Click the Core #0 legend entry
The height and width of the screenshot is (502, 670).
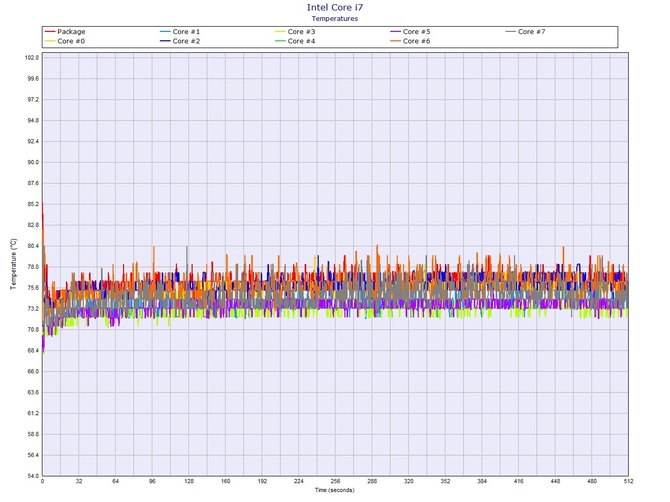click(x=65, y=41)
